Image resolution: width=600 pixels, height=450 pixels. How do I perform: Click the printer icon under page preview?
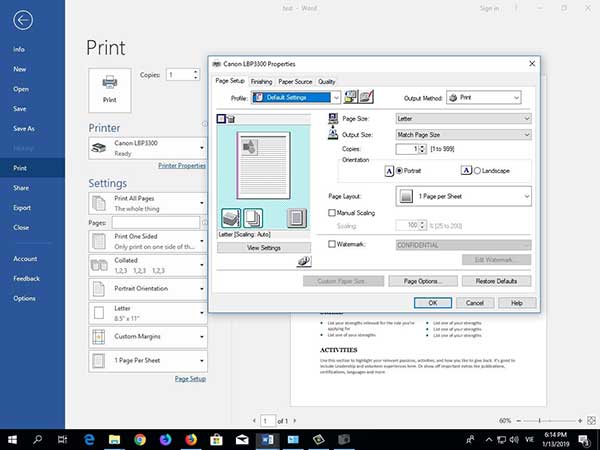click(231, 218)
